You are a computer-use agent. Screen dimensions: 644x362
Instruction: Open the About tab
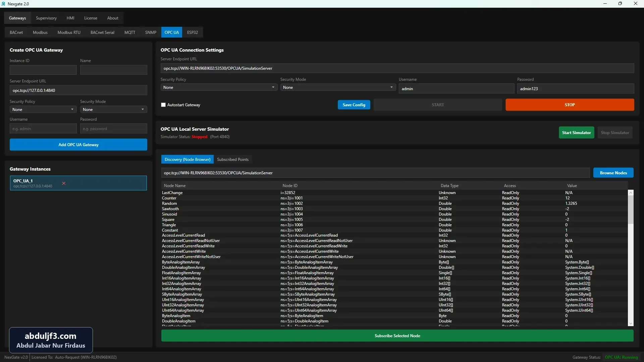click(113, 18)
